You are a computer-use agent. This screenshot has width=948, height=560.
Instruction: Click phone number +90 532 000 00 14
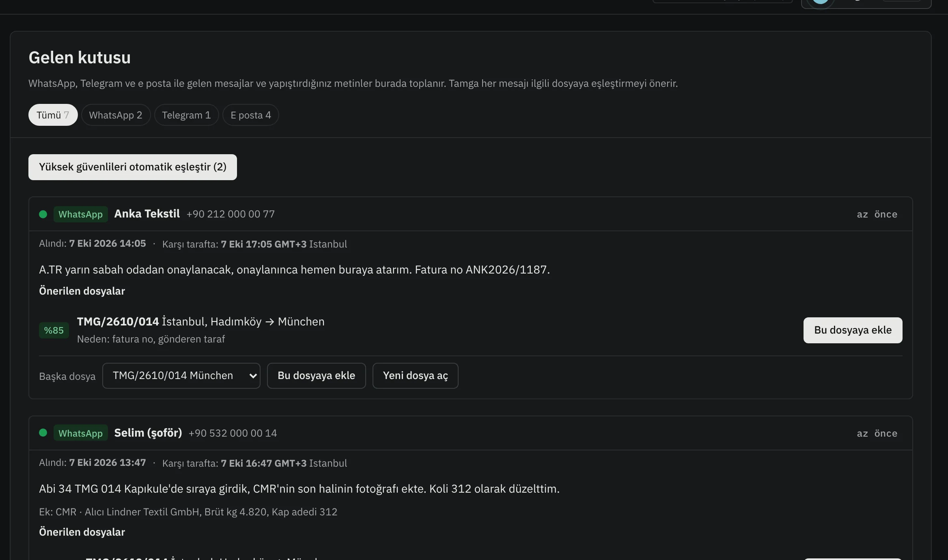coord(233,433)
